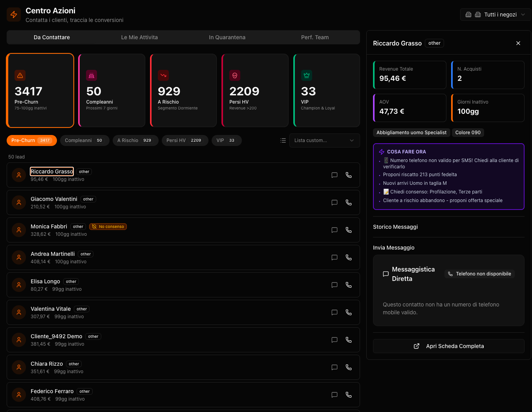Toggle the Compleanni 50 filter chip
532x412 pixels.
[x=84, y=140]
